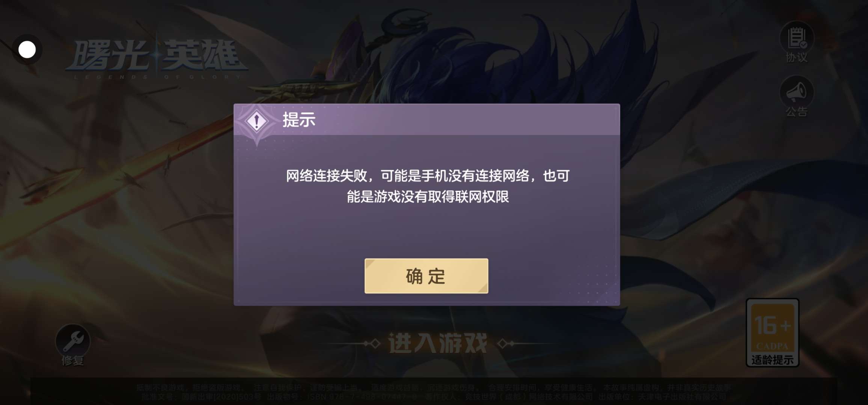Tap the 协议 text label
The image size is (868, 405).
click(797, 58)
